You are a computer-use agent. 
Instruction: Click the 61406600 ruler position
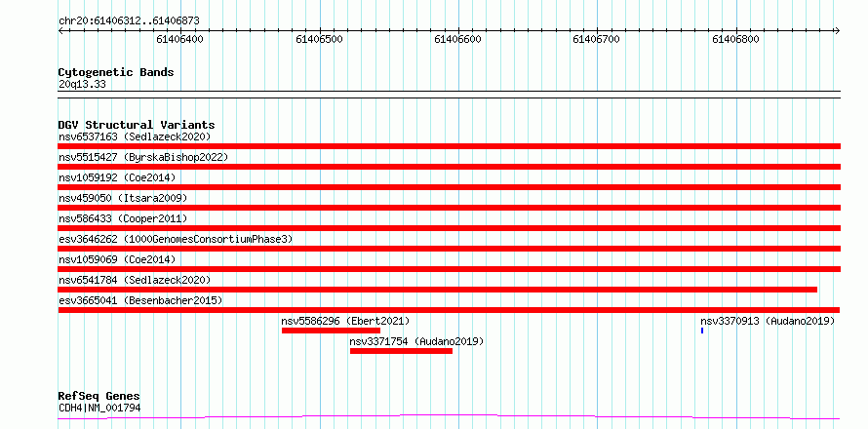pyautogui.click(x=457, y=39)
